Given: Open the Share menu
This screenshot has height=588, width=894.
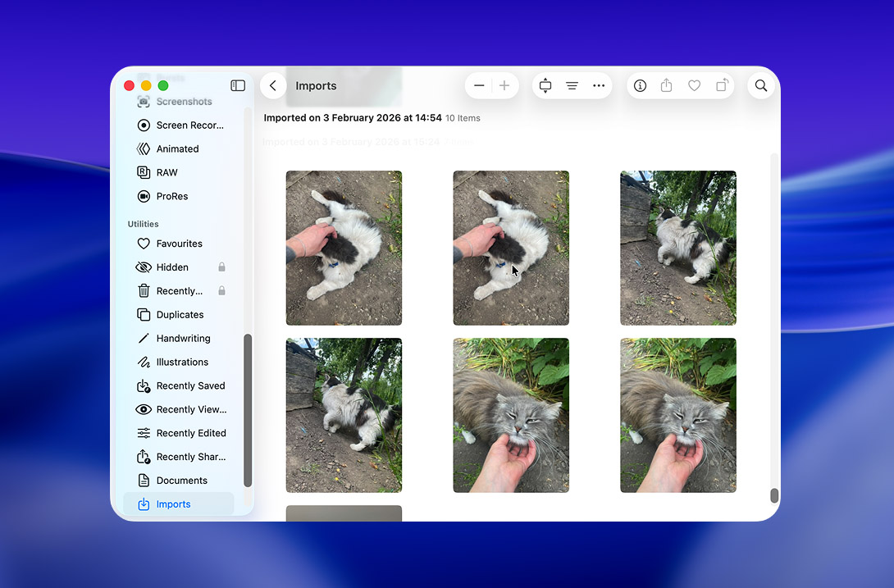Looking at the screenshot, I should tap(667, 85).
